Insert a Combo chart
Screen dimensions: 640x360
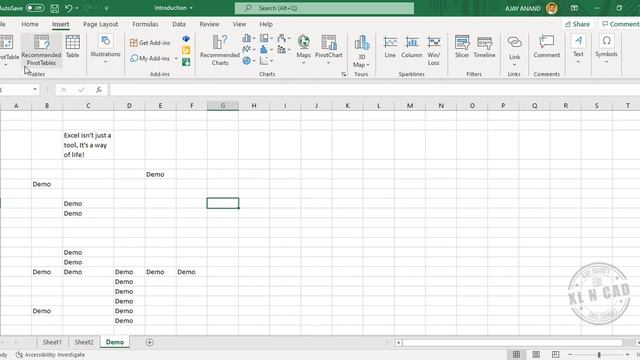pos(284,49)
